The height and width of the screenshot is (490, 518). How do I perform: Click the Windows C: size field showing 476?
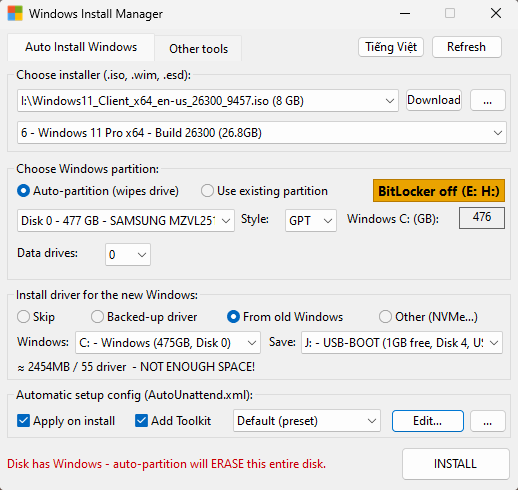click(x=482, y=218)
